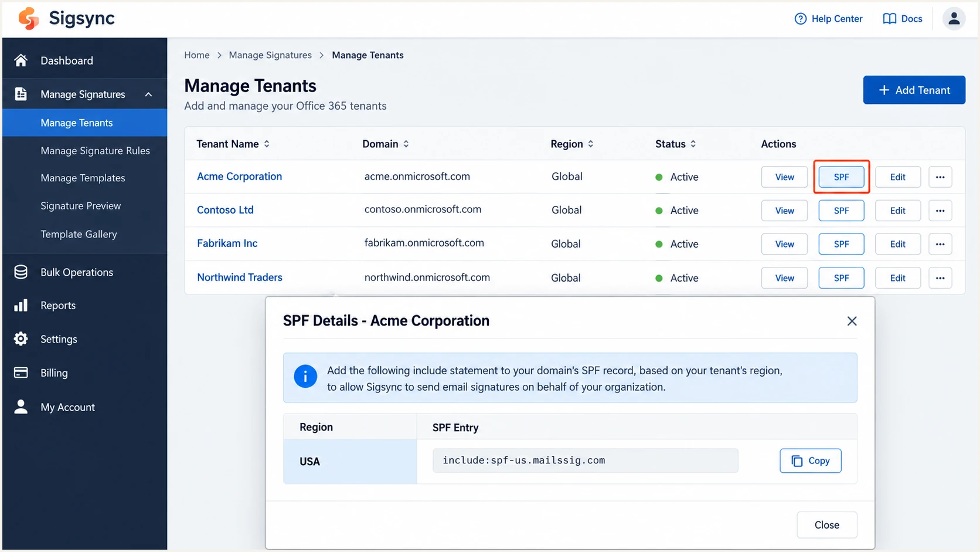Open the Northwind Traders tenant link
The width and height of the screenshot is (980, 552).
[239, 277]
